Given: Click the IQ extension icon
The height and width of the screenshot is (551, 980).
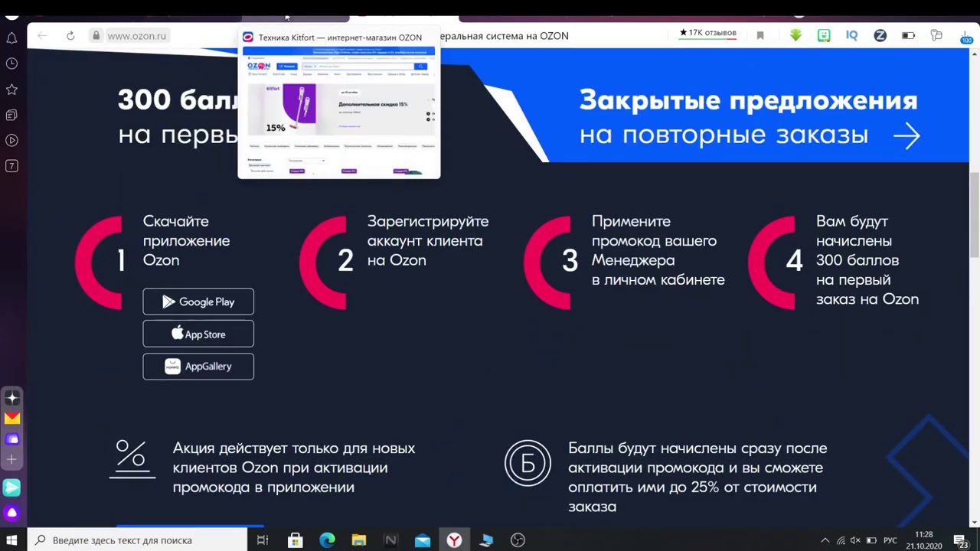Looking at the screenshot, I should [851, 36].
